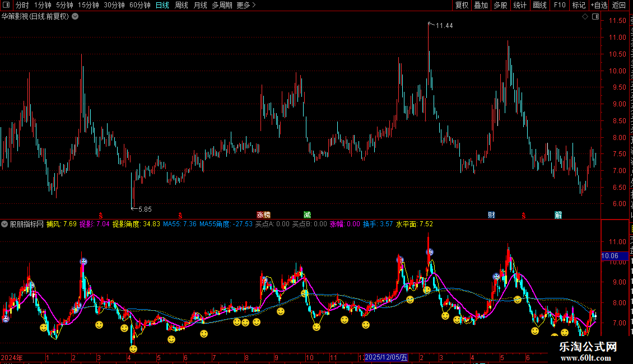
Task: Click the 标记 mark button
Action: coord(579,5)
